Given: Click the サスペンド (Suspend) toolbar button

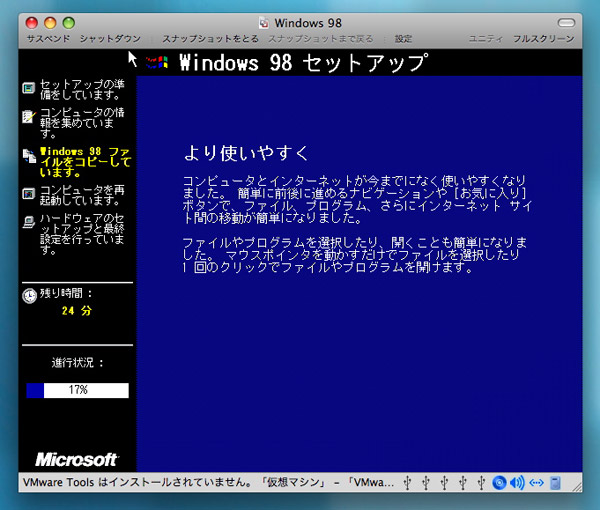Looking at the screenshot, I should point(48,39).
